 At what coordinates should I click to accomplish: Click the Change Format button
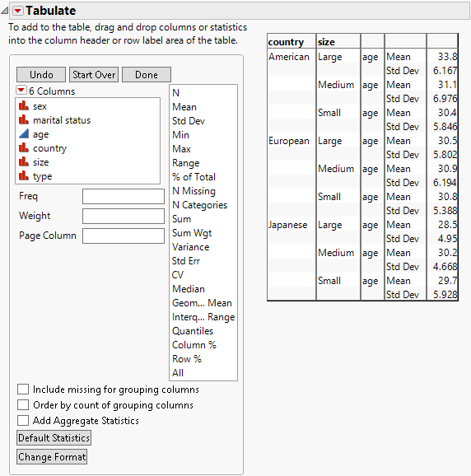pyautogui.click(x=52, y=456)
